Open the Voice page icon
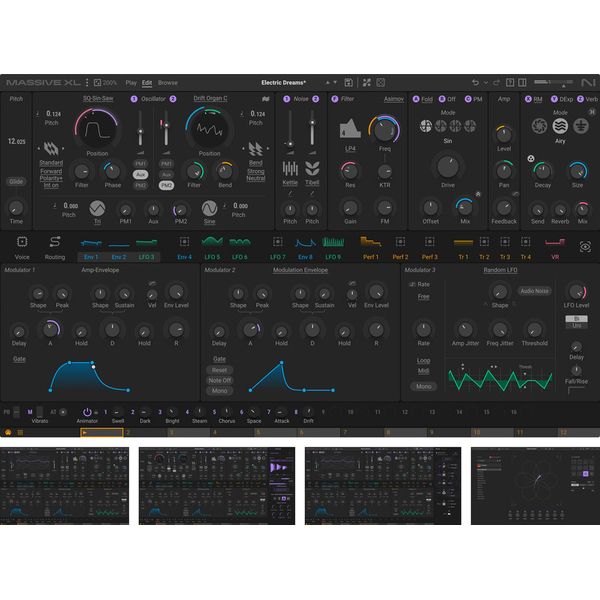Viewport: 600px width, 600px height. pos(22,242)
